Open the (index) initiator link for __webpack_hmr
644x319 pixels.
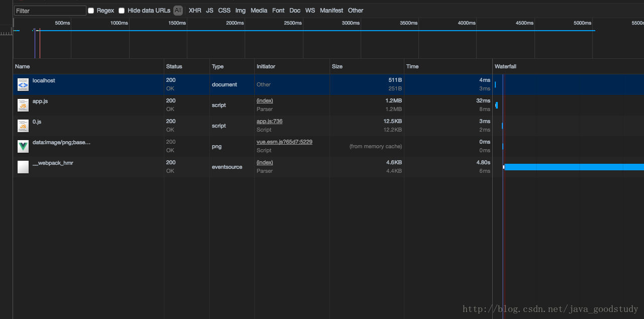pos(265,162)
